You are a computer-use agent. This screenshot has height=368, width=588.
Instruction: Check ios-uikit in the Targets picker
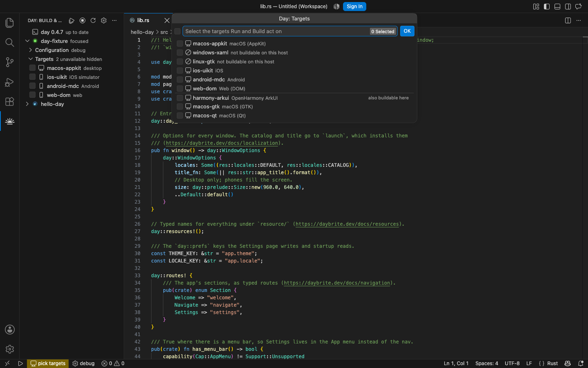[x=180, y=71]
